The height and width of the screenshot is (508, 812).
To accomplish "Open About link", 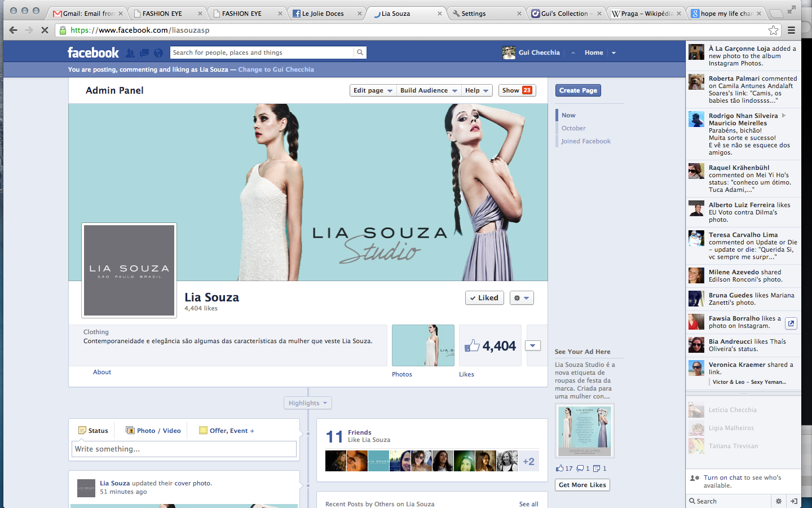I will (102, 372).
